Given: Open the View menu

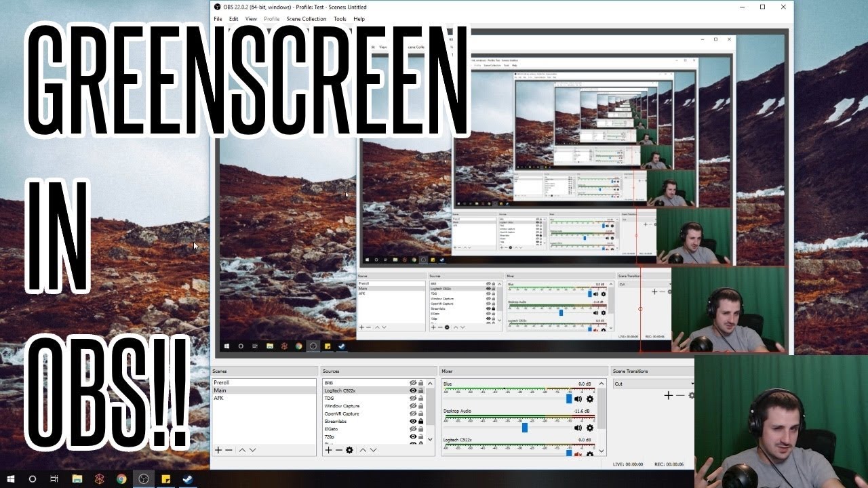Looking at the screenshot, I should pyautogui.click(x=251, y=19).
